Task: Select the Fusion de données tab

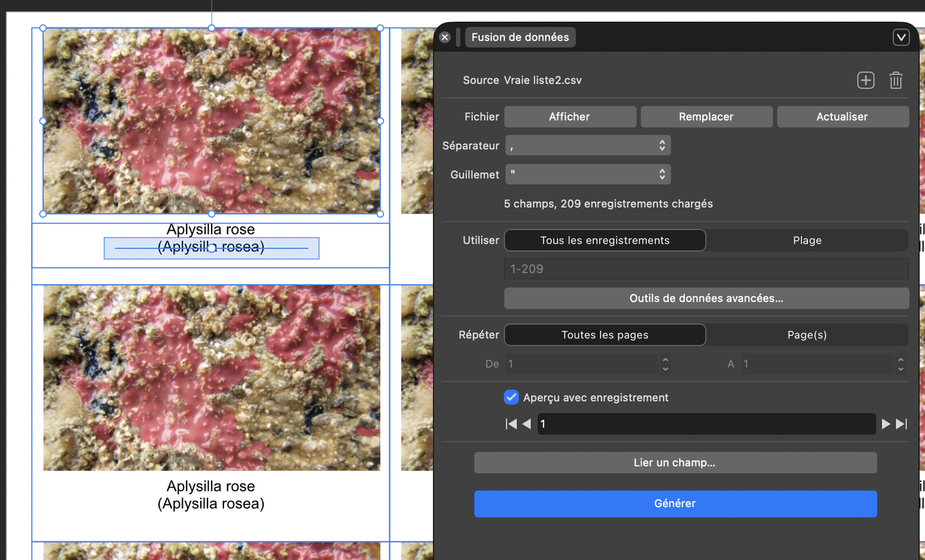Action: pos(520,37)
